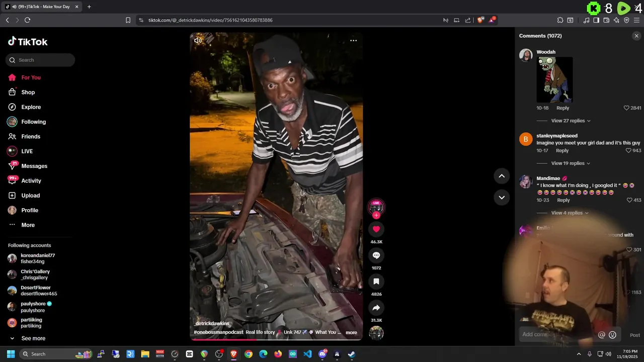This screenshot has height=362, width=644.
Task: Open Messages in the sidebar
Action: coord(35,166)
